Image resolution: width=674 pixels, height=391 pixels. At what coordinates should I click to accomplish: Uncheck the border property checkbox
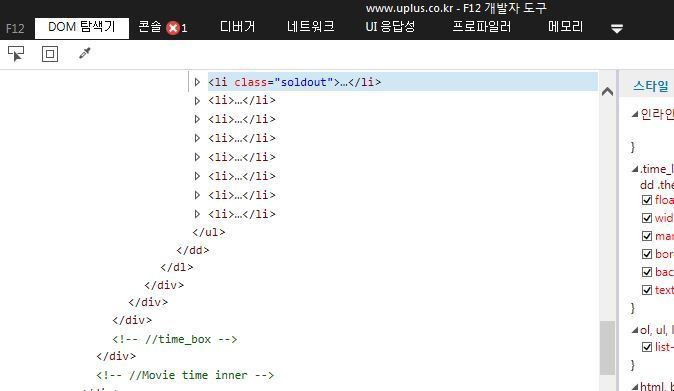pos(647,254)
